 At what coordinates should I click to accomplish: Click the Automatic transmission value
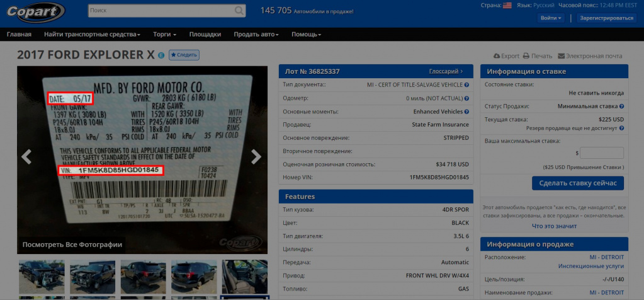coord(455,262)
